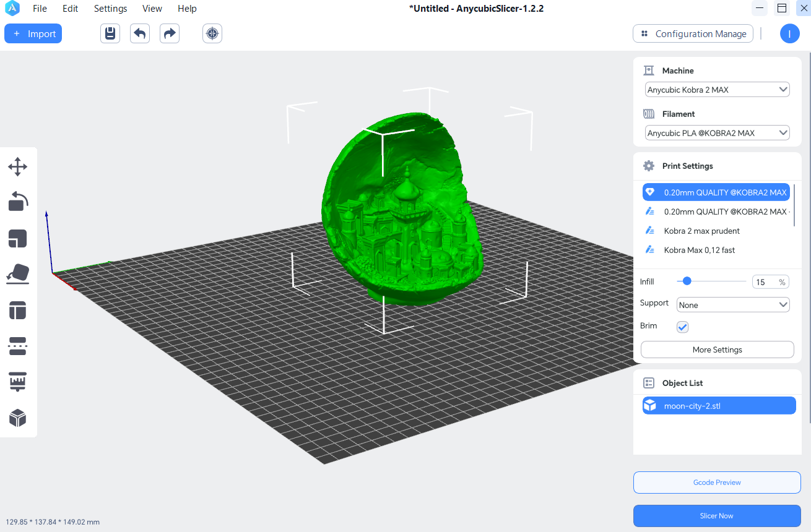Click the Anycubic logo icon
The image size is (811, 532).
(x=12, y=9)
